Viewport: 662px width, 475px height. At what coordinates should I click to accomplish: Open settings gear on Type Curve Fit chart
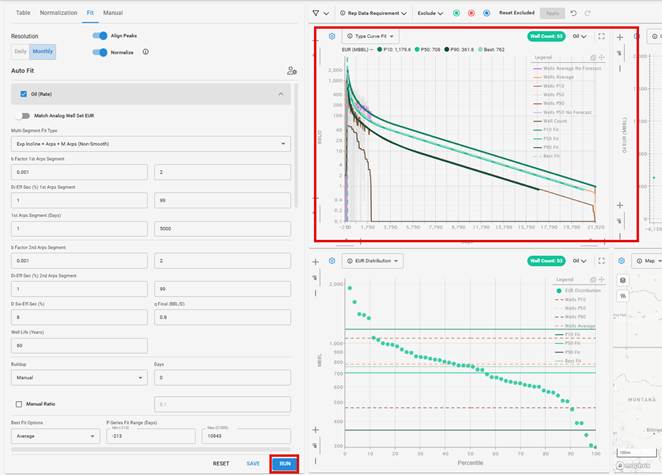tap(332, 36)
